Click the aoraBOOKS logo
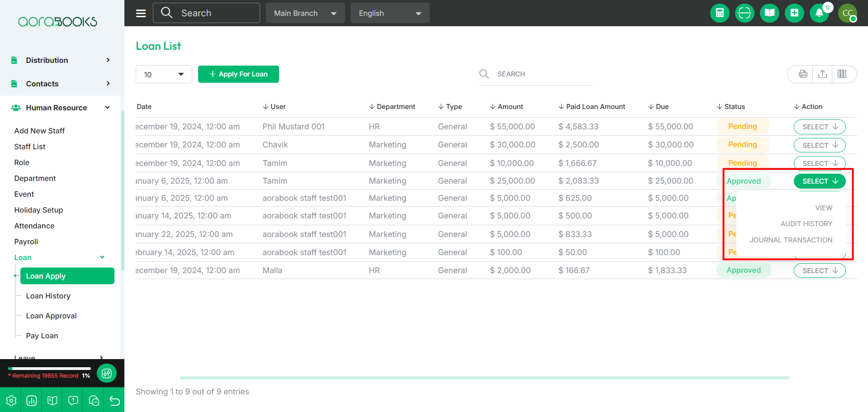The height and width of the screenshot is (412, 868). point(57,22)
